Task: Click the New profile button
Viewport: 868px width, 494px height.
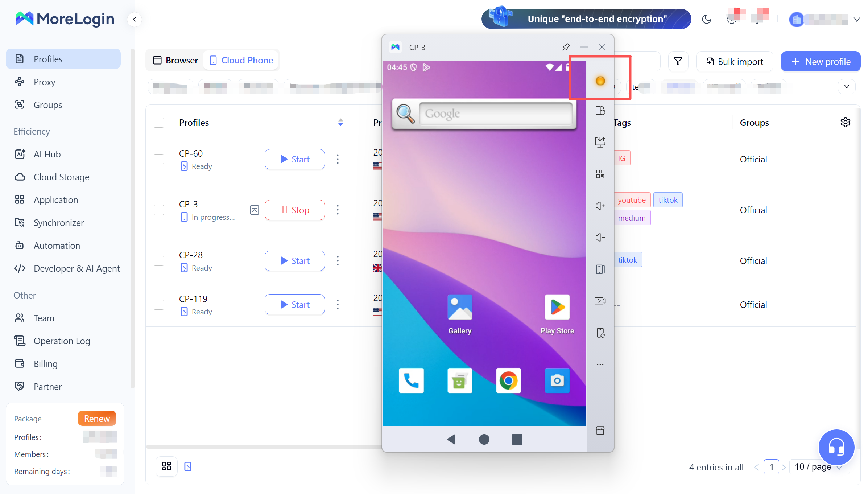Action: [821, 61]
